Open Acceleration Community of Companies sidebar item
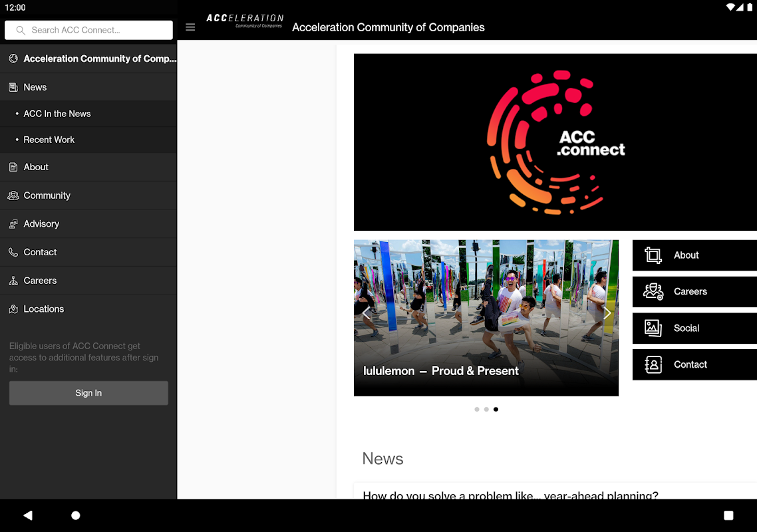The width and height of the screenshot is (757, 532). [88, 59]
